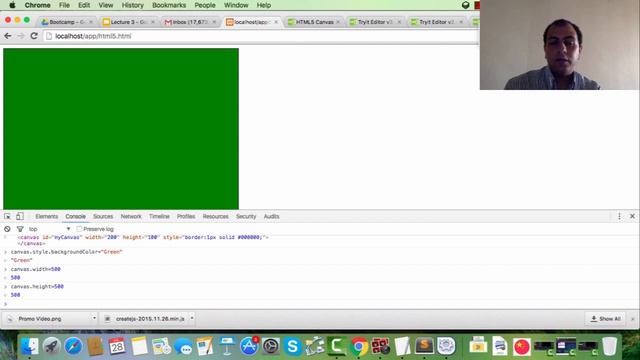The height and width of the screenshot is (360, 640).
Task: Open Finder from the dock
Action: [x=29, y=347]
